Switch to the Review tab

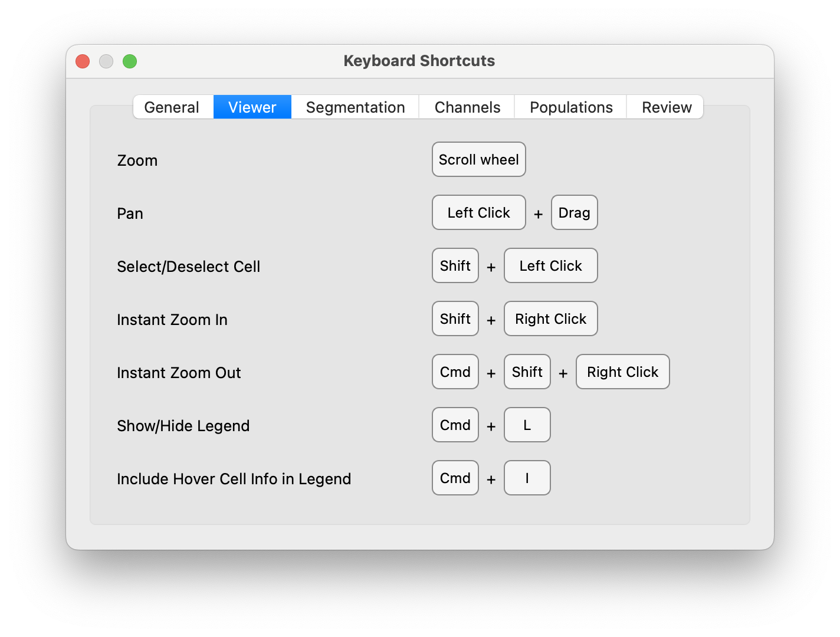coord(666,107)
